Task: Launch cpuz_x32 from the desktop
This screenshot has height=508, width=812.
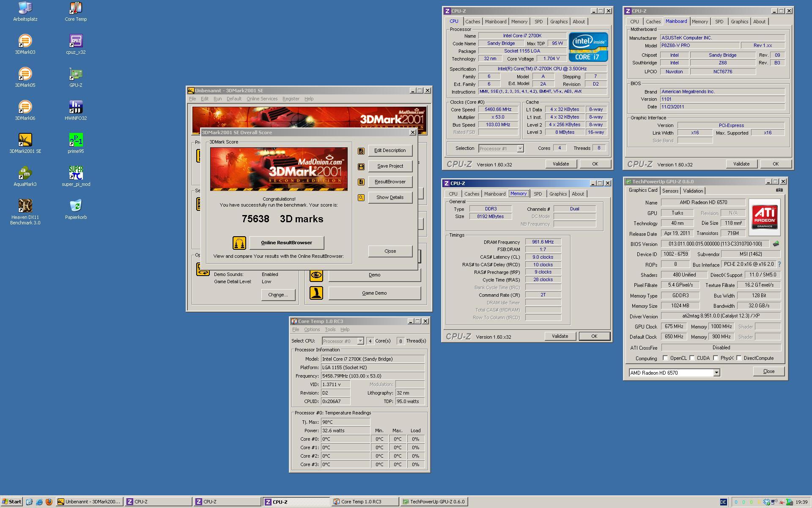Action: click(76, 44)
